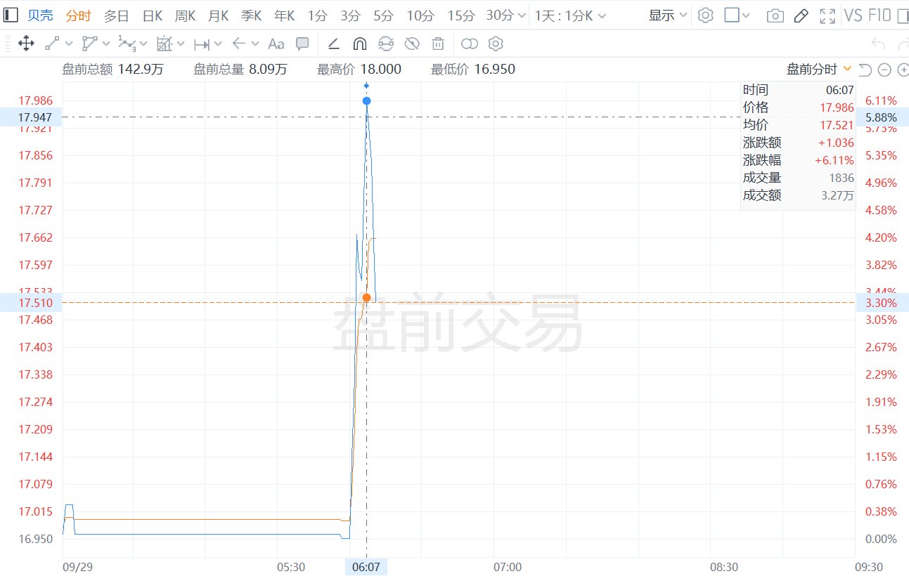909x588 pixels.
Task: Zoom out chart with minus circle
Action: [884, 69]
